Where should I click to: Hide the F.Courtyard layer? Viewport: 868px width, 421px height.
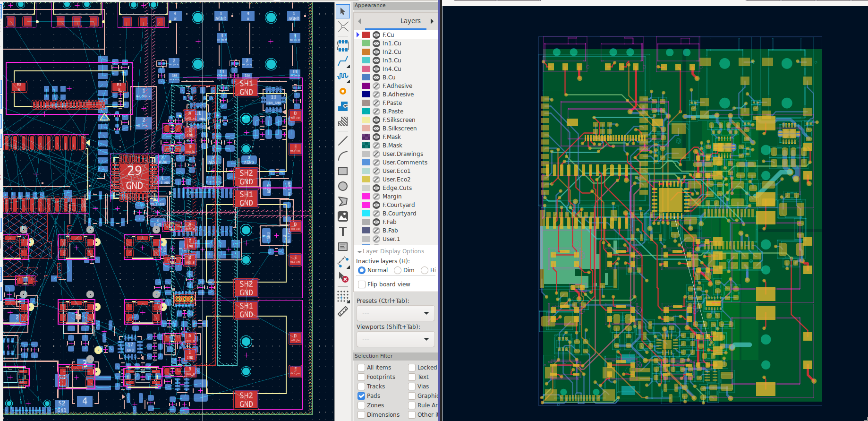(x=376, y=205)
